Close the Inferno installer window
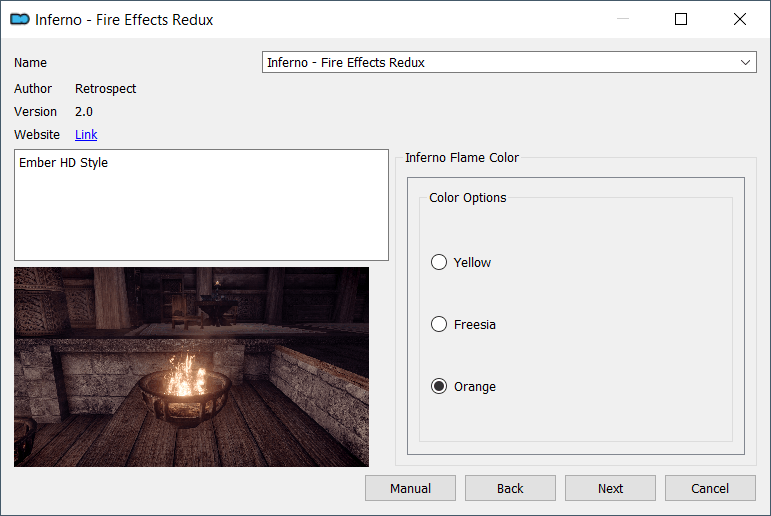The width and height of the screenshot is (771, 516). (740, 19)
